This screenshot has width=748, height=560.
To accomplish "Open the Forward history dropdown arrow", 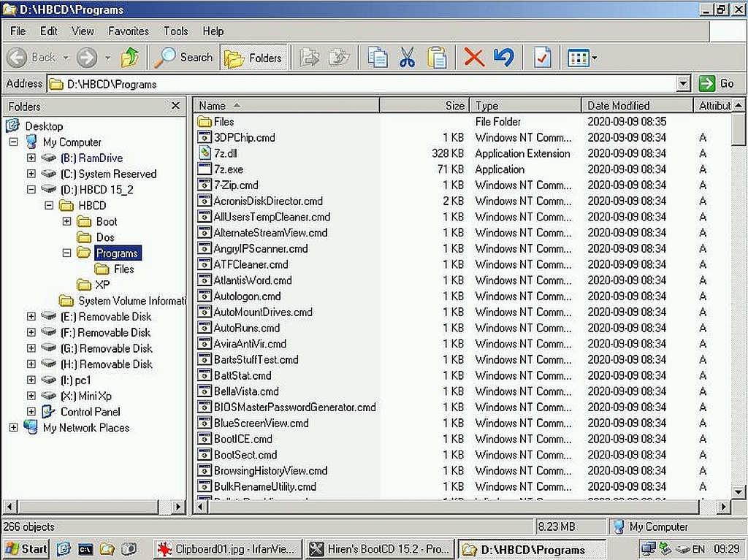I will coord(108,58).
